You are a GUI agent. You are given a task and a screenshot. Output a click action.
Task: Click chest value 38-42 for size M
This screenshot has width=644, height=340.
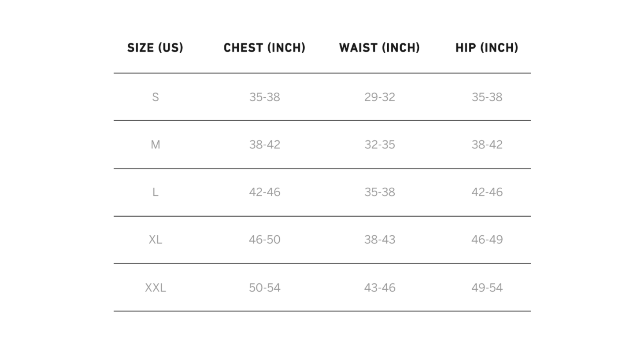(264, 144)
